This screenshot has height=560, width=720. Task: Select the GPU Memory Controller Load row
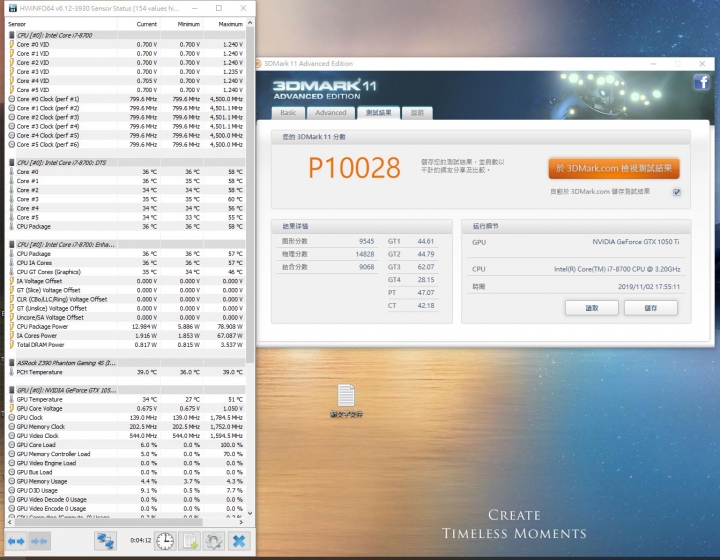(x=126, y=454)
